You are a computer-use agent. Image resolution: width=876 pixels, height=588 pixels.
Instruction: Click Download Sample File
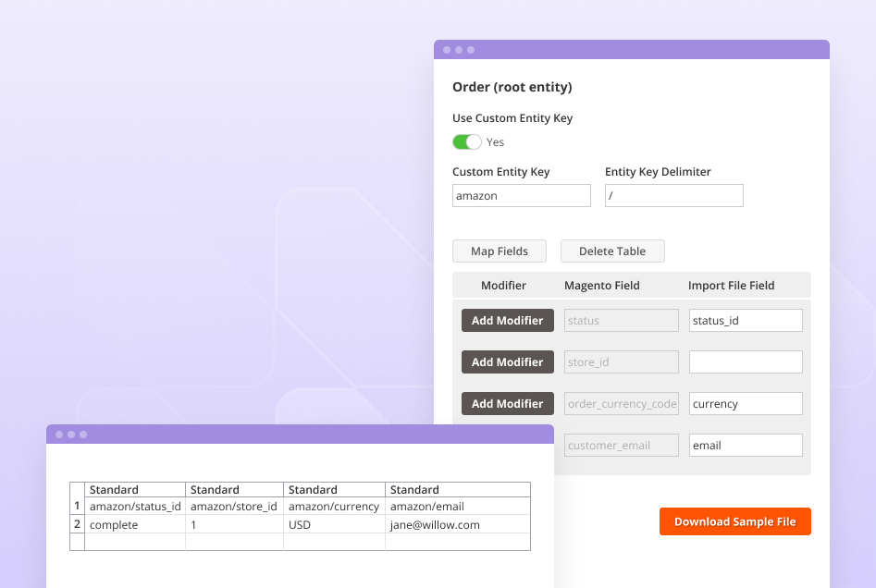[x=734, y=521]
